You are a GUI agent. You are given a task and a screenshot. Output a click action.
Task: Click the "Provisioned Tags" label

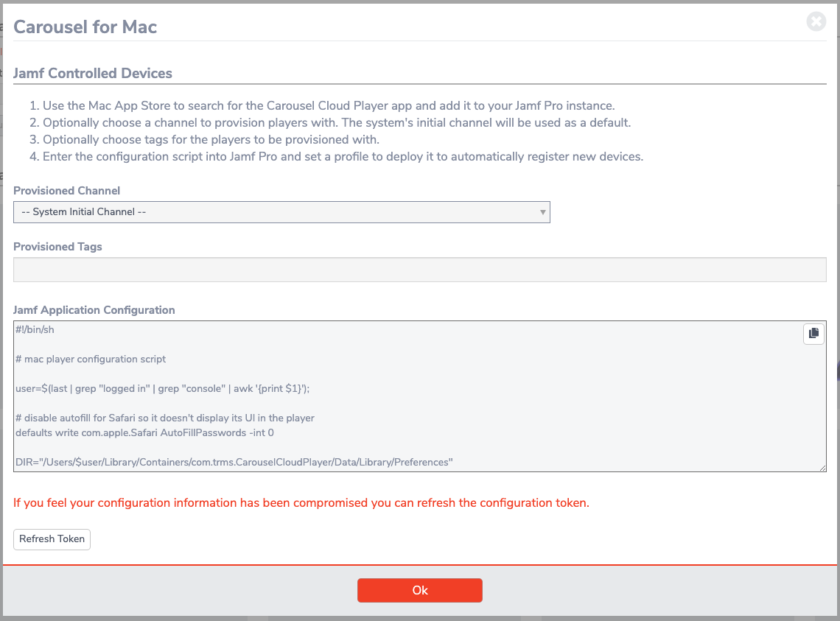(x=57, y=247)
